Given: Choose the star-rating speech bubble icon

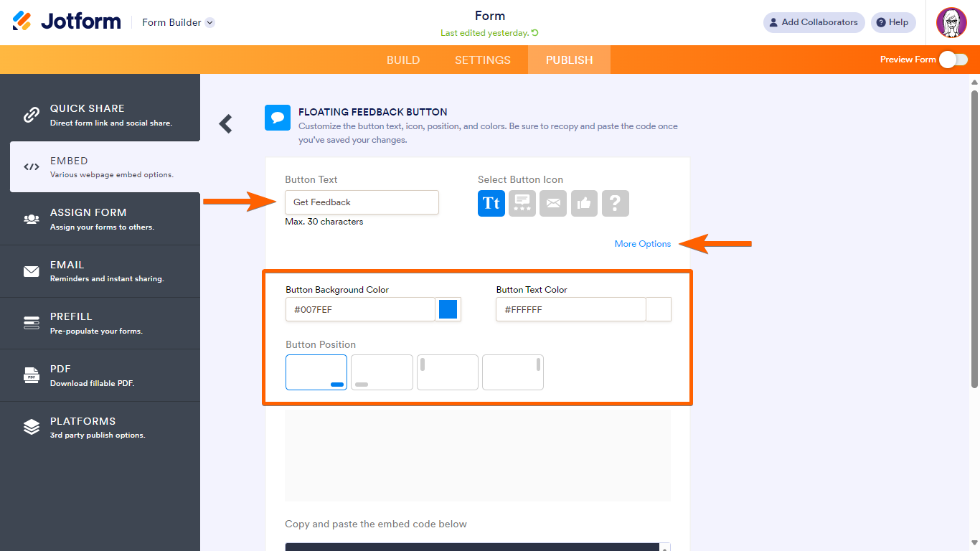Looking at the screenshot, I should [x=522, y=203].
